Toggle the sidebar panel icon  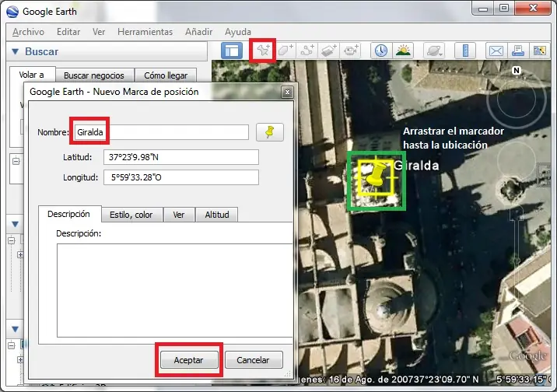pyautogui.click(x=232, y=51)
